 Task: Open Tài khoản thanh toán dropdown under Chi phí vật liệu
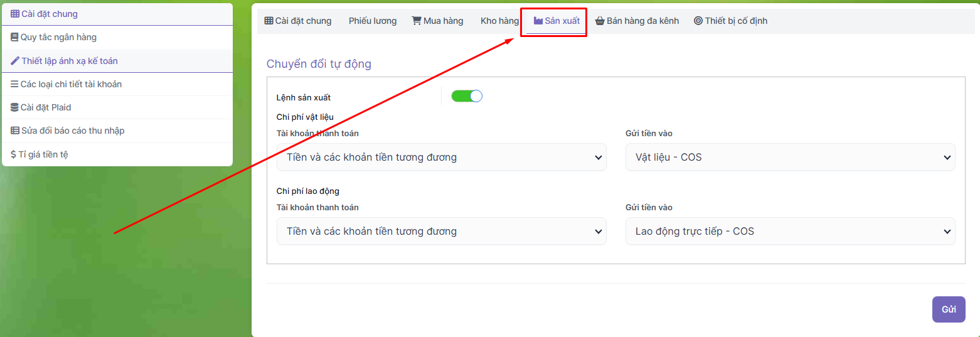(441, 157)
